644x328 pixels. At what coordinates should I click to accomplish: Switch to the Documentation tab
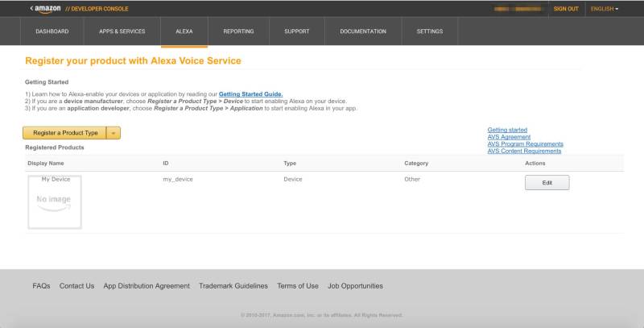coord(363,31)
